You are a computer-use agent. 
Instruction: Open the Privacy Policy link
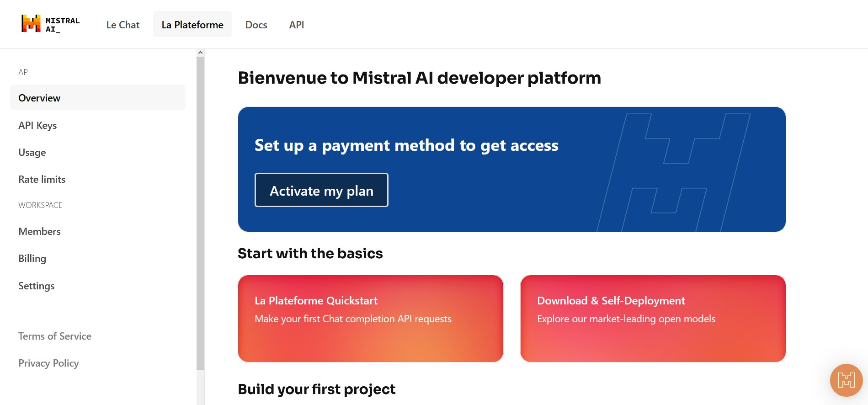(48, 363)
